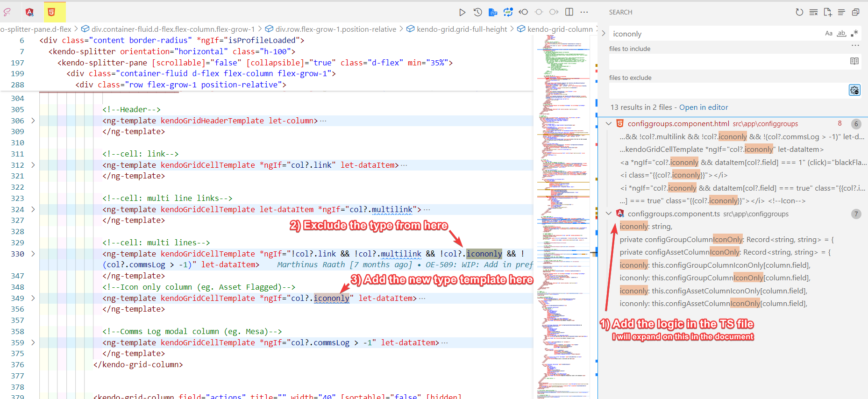Toggle Match Case in search box
The height and width of the screenshot is (399, 868).
[x=828, y=34]
